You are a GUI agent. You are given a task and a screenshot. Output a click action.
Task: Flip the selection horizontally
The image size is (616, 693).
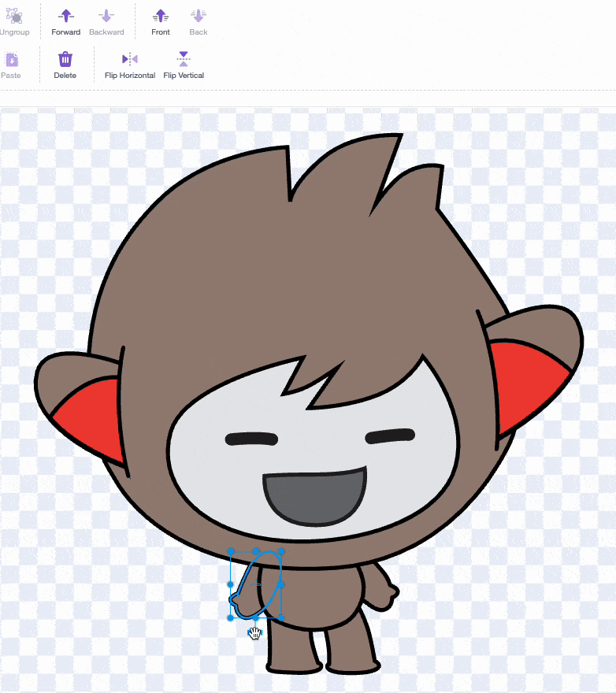coord(130,60)
